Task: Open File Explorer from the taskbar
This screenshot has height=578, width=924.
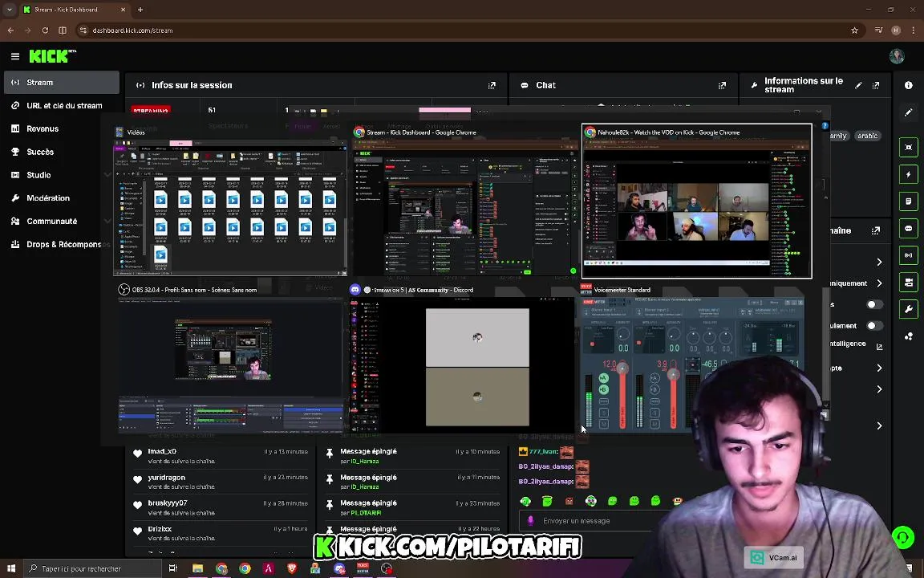Action: [197, 568]
